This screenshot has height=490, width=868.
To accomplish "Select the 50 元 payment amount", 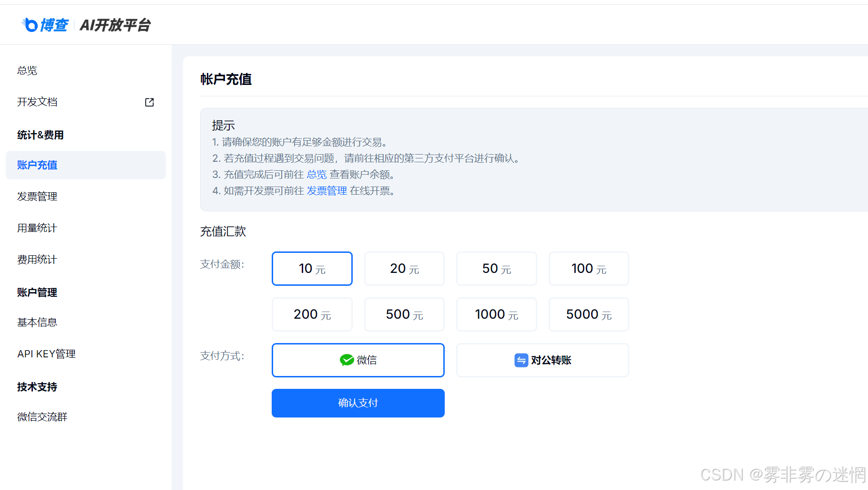I will (497, 269).
